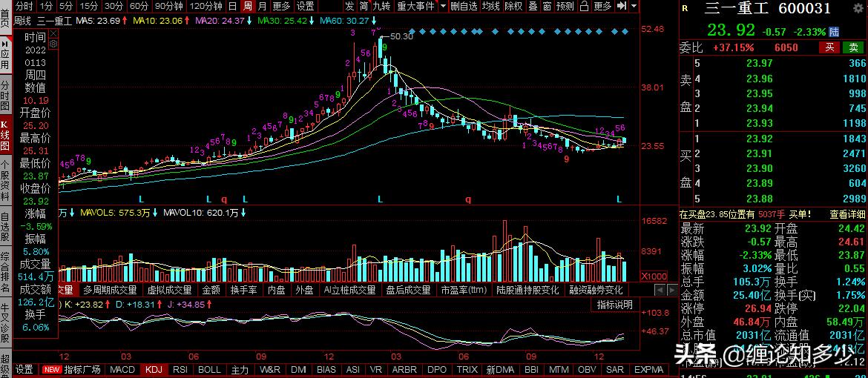Select the 换手率 volume sub-tab

[x=243, y=290]
